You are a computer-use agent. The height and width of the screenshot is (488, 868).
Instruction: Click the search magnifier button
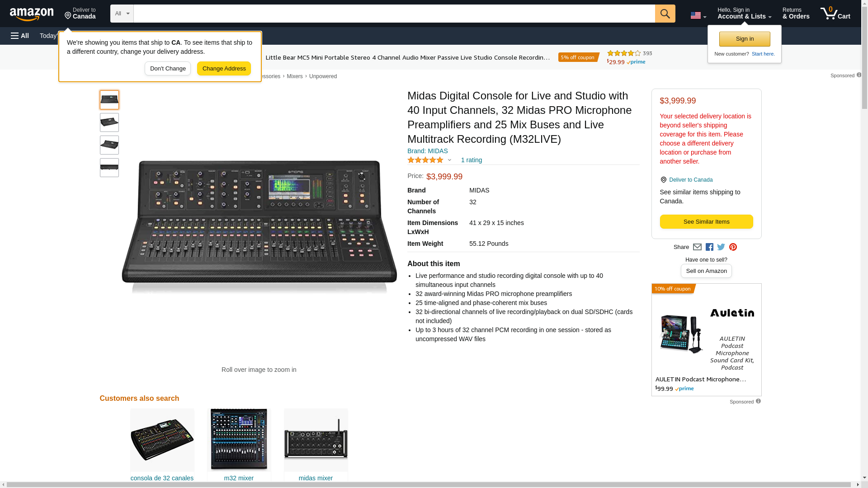click(665, 14)
